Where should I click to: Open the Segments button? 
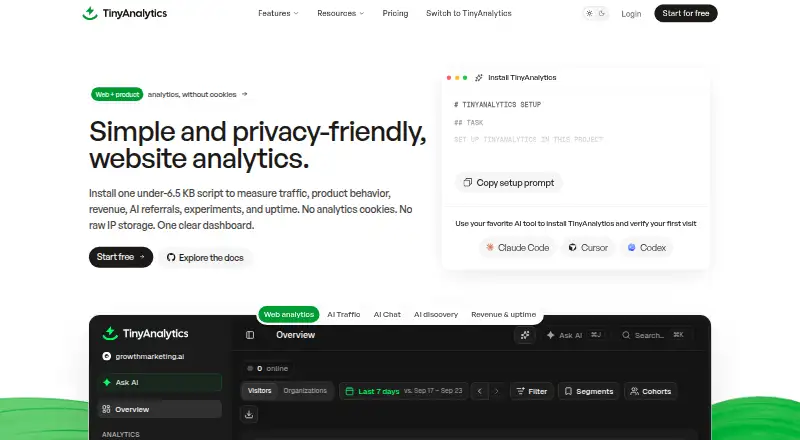[588, 391]
